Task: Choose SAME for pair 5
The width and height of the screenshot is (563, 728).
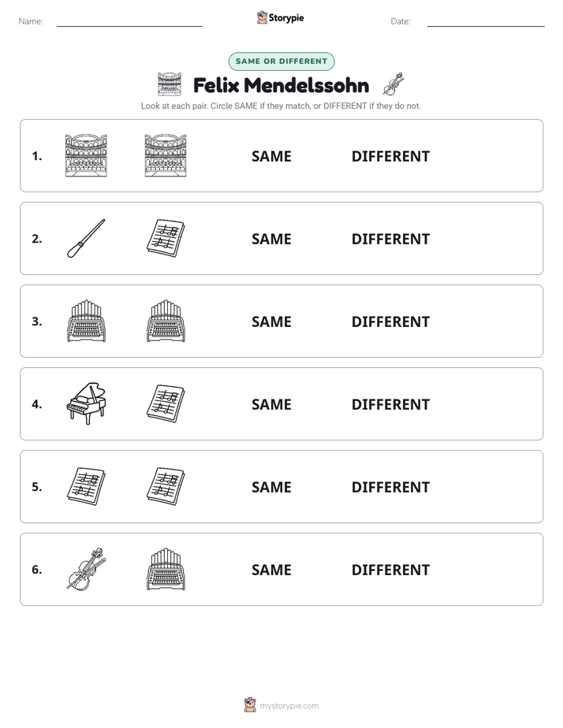Action: tap(271, 487)
